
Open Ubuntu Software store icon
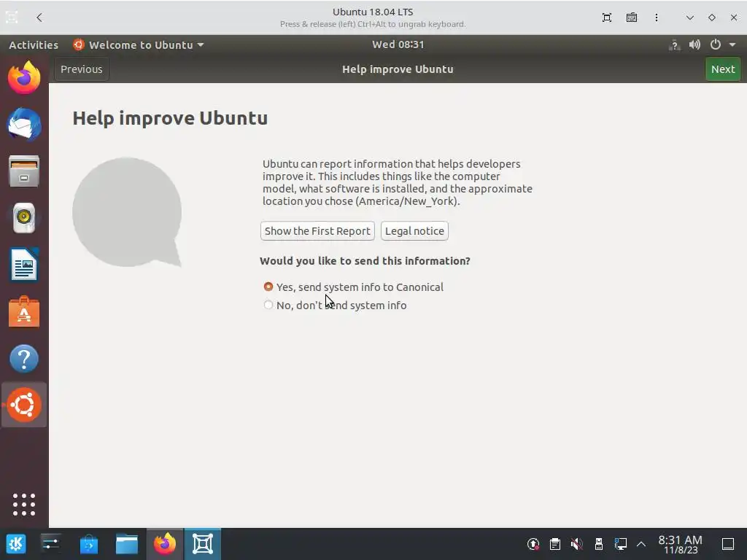[24, 312]
